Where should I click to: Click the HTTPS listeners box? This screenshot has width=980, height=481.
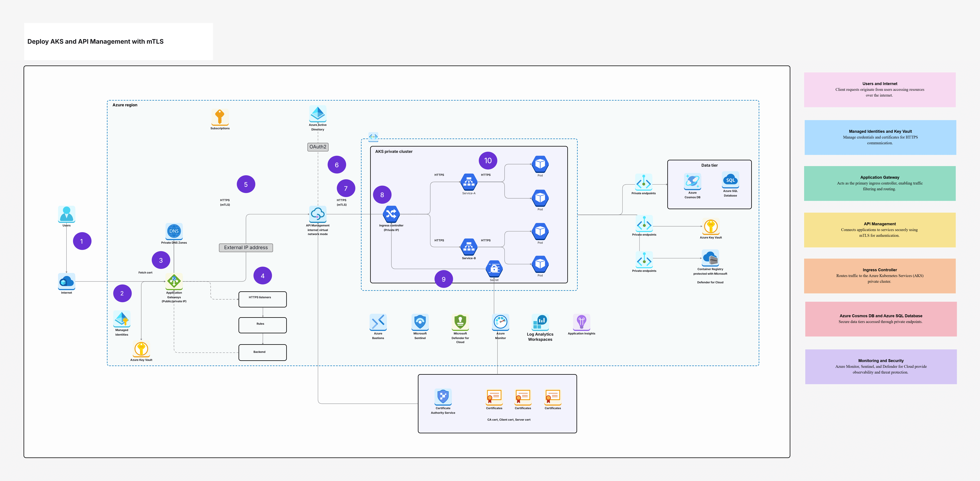(x=263, y=299)
